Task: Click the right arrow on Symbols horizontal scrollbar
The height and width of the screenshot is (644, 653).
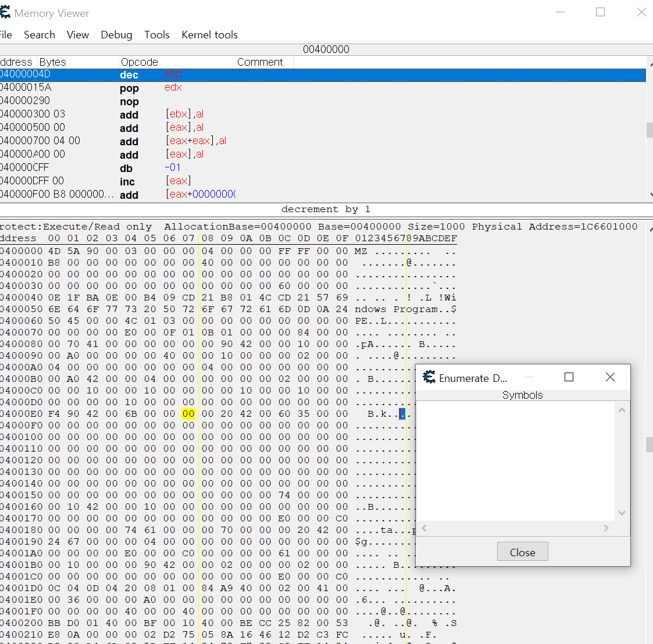Action: click(605, 528)
